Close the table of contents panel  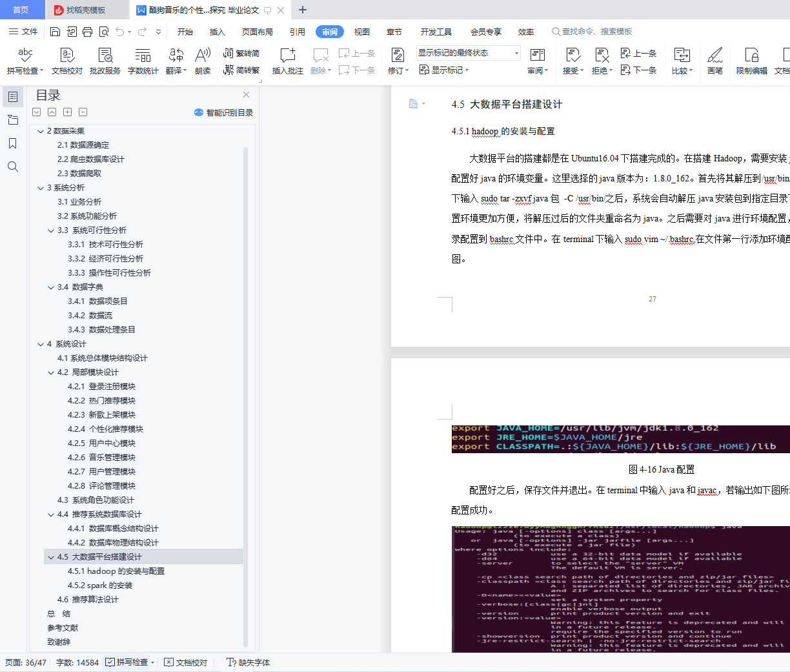[246, 95]
